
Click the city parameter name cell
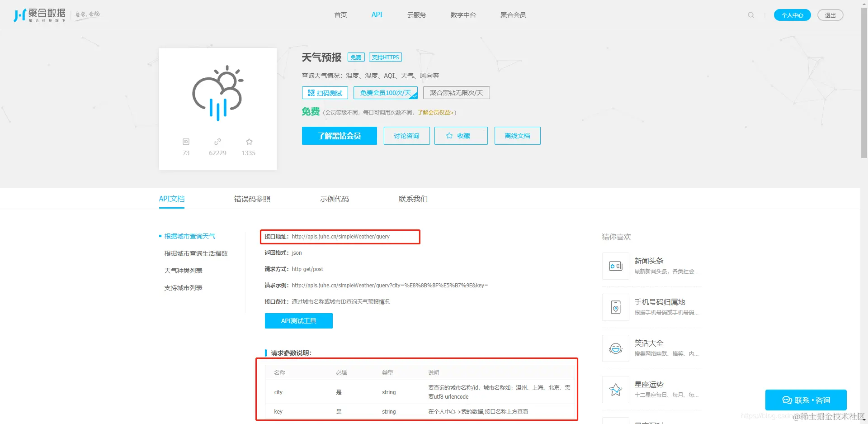(278, 392)
